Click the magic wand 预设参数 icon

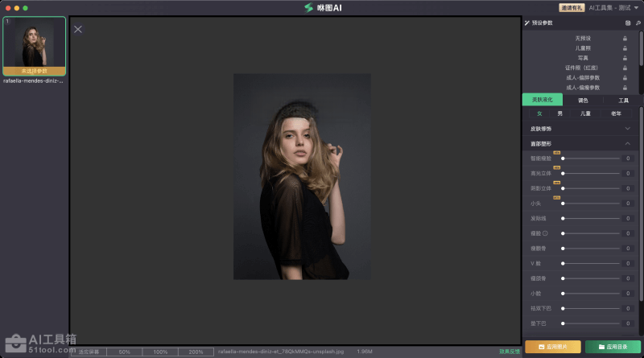coord(527,23)
